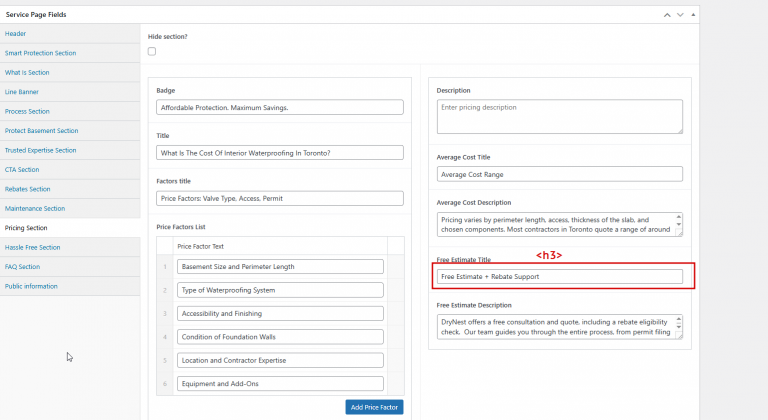Click the Accessibility and Finishing factor field
Viewport: 768px width, 420px height.
pyautogui.click(x=280, y=313)
